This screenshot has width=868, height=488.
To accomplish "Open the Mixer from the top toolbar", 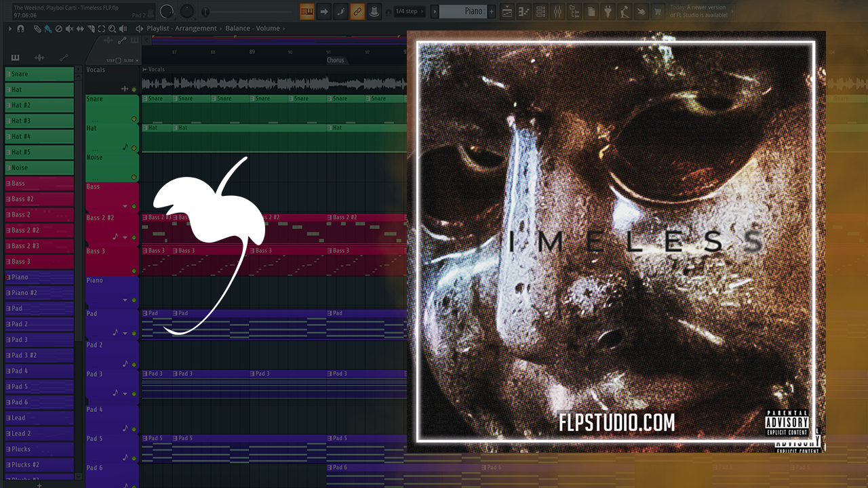I will [557, 12].
